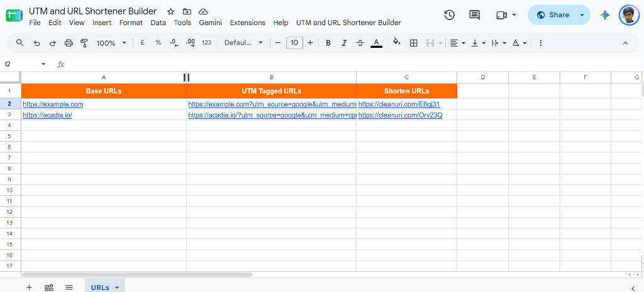Add a new sheet with plus icon
This screenshot has width=644, height=292.
pos(29,287)
